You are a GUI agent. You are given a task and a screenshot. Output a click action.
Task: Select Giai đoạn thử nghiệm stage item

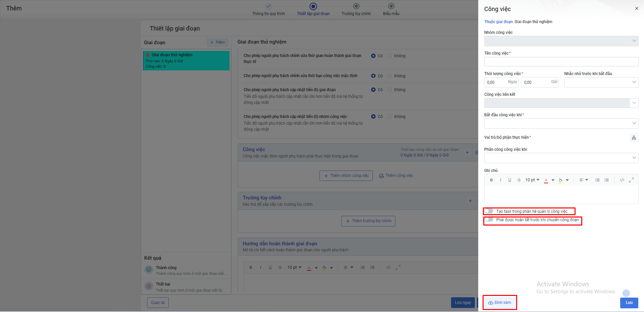[x=186, y=60]
